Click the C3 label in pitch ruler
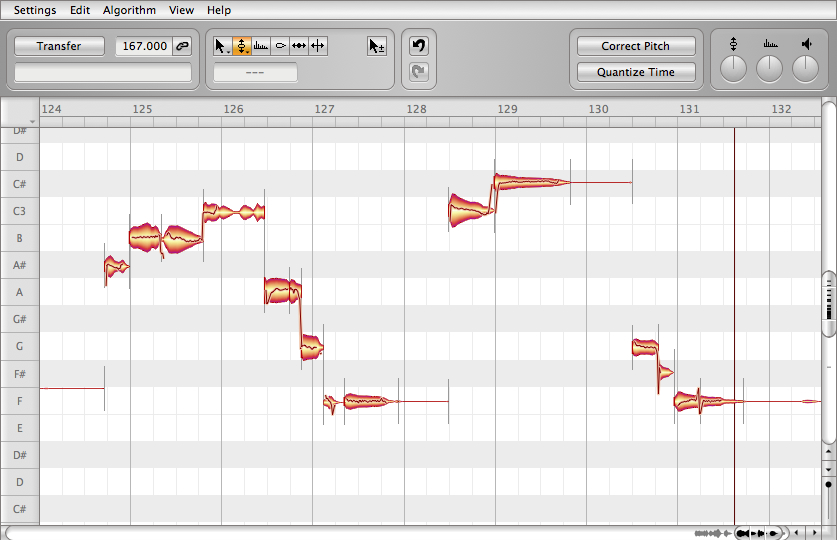 [19, 211]
